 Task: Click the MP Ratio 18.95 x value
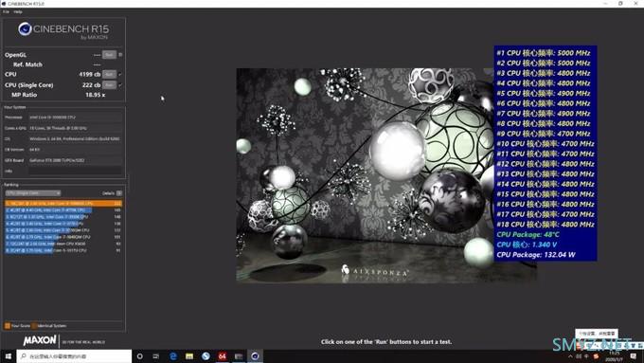96,95
